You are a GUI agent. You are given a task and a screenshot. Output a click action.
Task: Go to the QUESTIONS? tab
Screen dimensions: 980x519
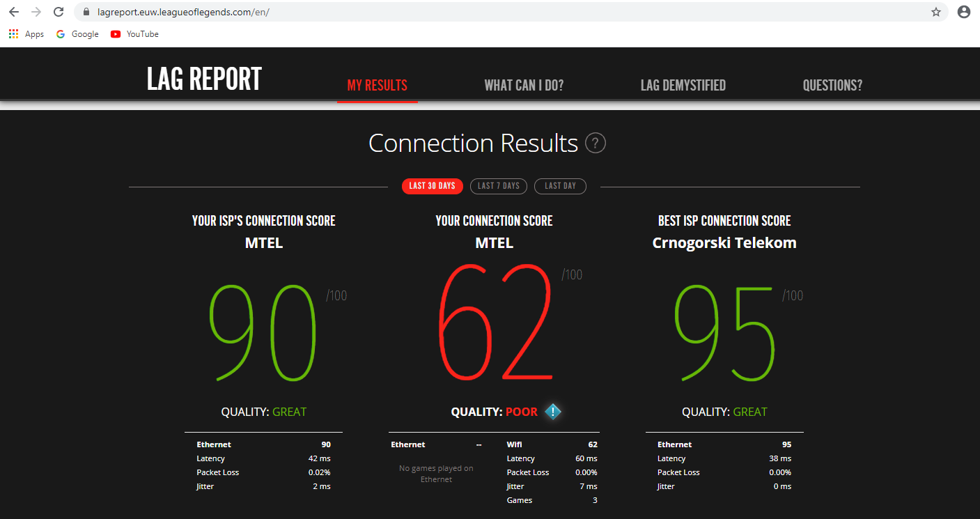[x=832, y=86]
